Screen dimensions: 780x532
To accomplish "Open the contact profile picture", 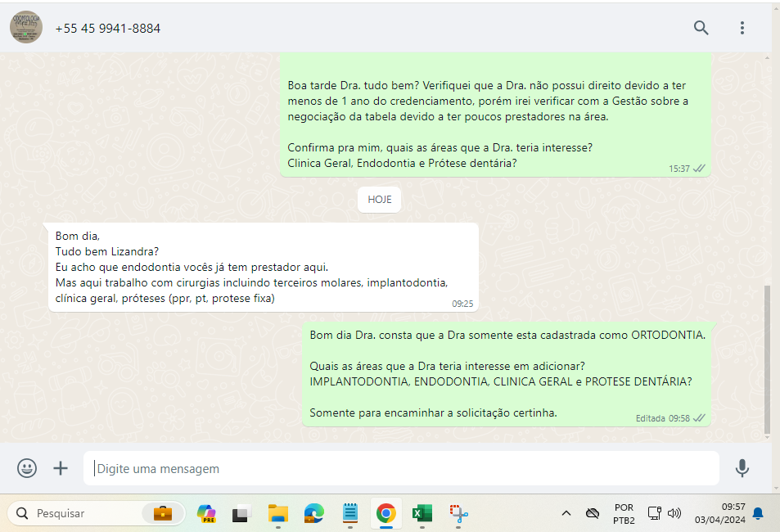I will coord(26,27).
